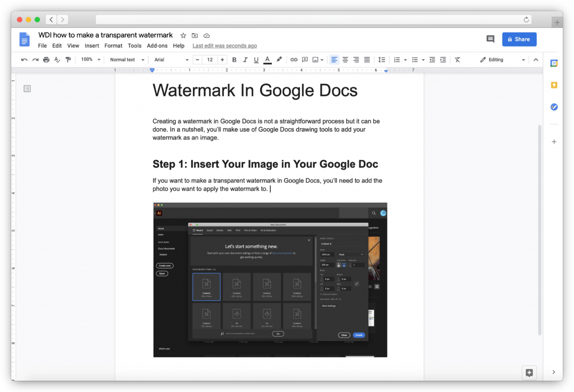This screenshot has height=392, width=574.
Task: Apply italic formatting to text
Action: (x=245, y=59)
